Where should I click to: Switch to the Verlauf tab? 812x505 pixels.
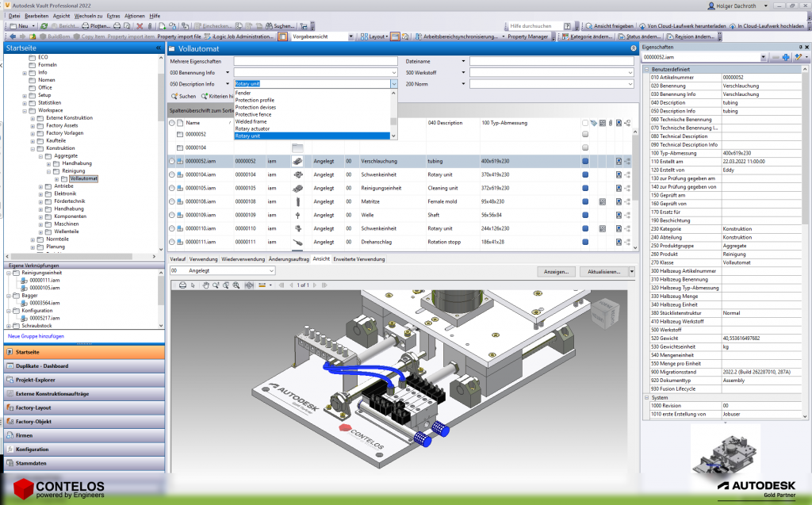(x=178, y=259)
